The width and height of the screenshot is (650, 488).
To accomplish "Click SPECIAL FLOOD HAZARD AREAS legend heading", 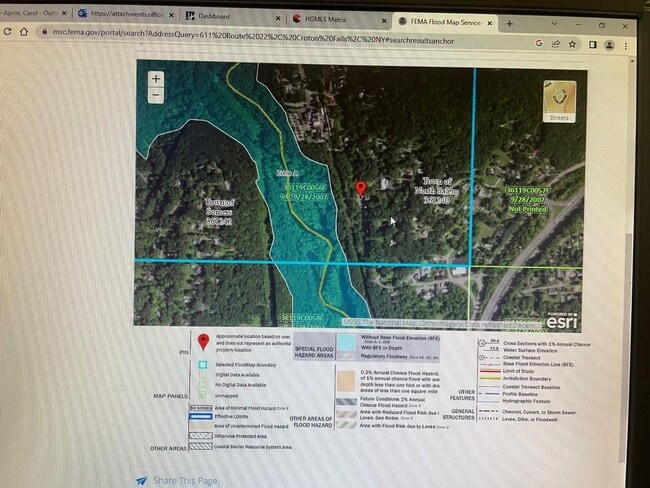I will pos(314,352).
